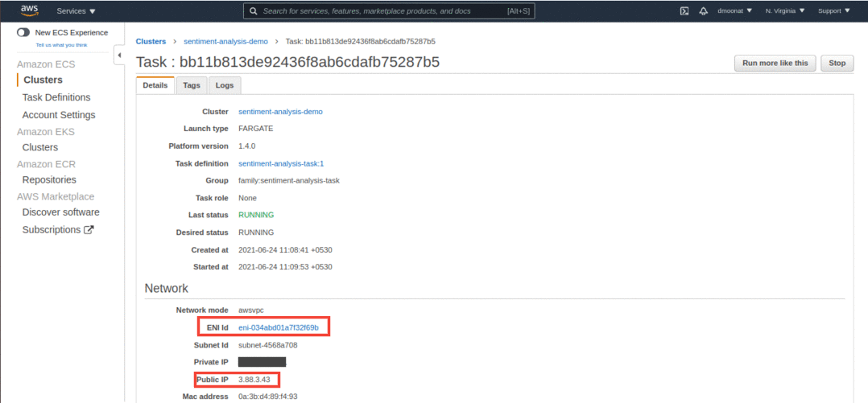Switch to the Tags tab

[192, 85]
